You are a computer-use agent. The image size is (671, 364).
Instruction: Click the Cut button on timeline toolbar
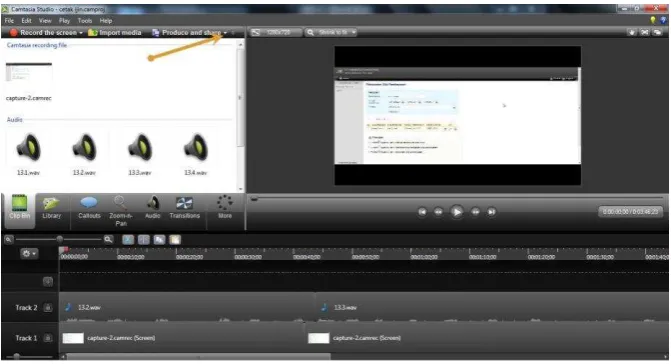click(128, 240)
